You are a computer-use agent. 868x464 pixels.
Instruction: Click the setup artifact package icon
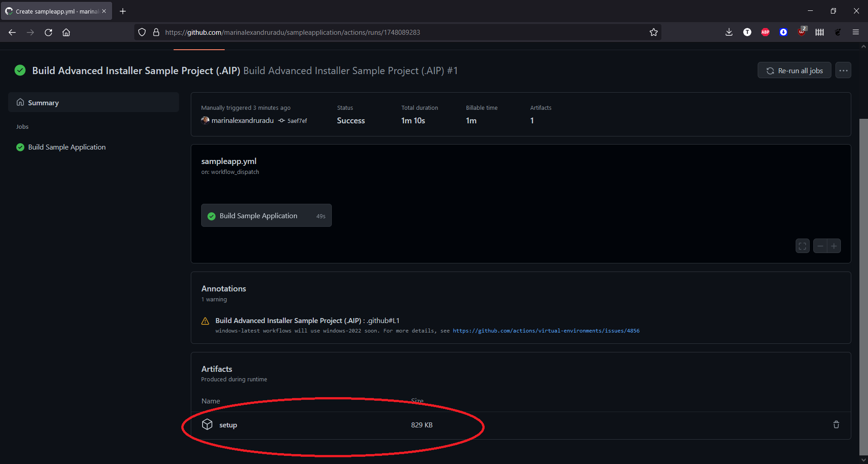click(207, 424)
